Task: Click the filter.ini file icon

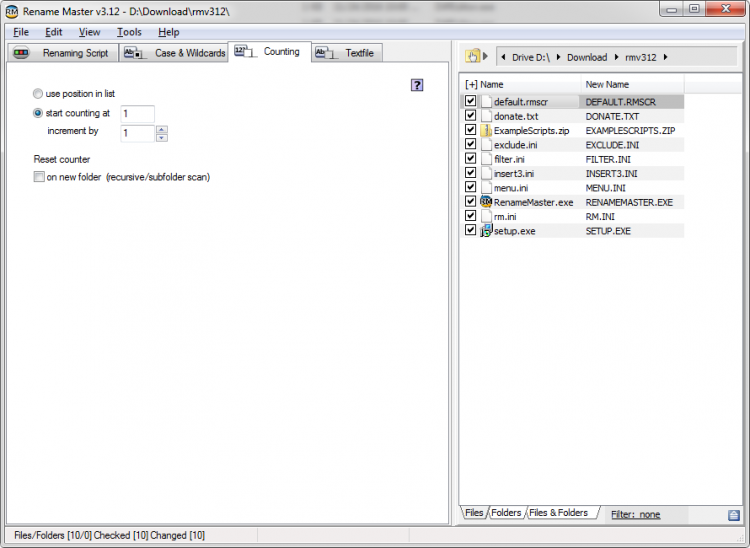Action: pos(486,159)
